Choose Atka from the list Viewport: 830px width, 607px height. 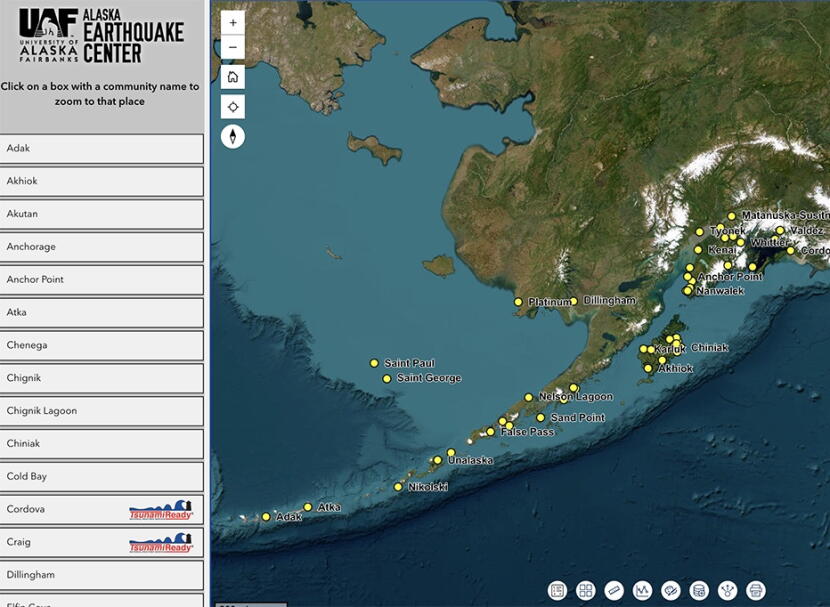pyautogui.click(x=101, y=313)
